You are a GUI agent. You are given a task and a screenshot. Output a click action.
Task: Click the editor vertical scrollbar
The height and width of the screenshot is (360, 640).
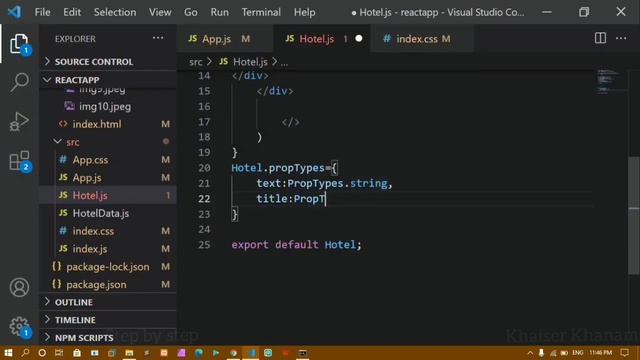tap(633, 216)
